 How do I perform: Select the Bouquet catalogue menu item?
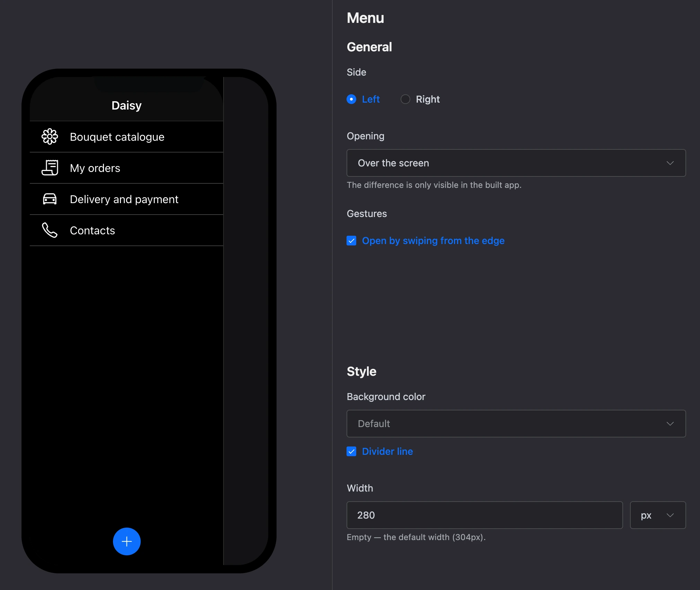126,137
